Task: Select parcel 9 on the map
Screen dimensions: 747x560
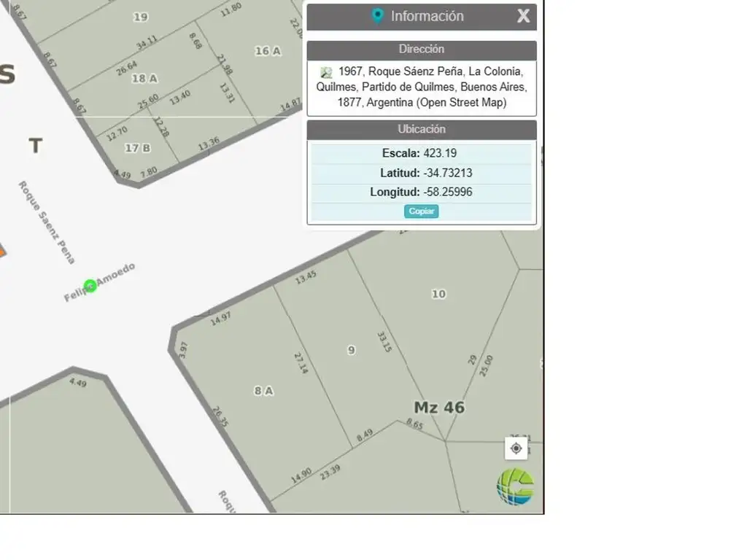Action: pyautogui.click(x=351, y=350)
